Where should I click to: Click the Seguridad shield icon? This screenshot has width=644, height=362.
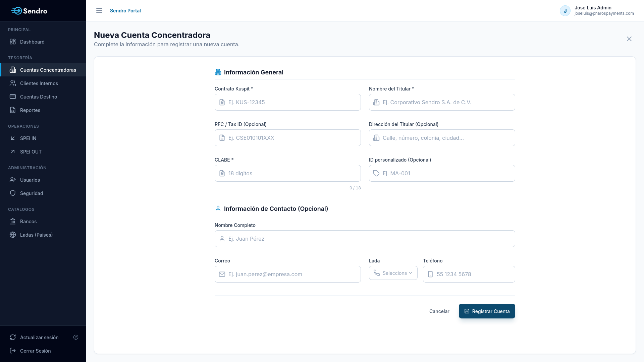pyautogui.click(x=13, y=193)
